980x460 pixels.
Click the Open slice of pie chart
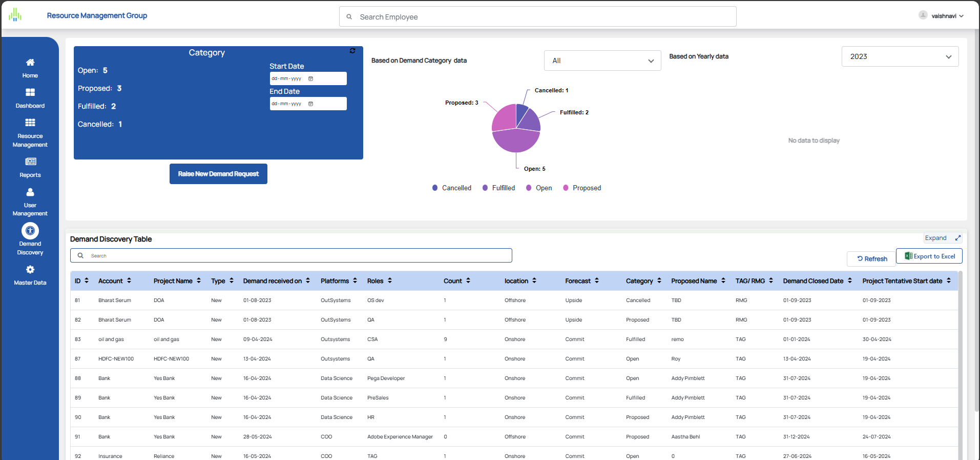tap(515, 142)
